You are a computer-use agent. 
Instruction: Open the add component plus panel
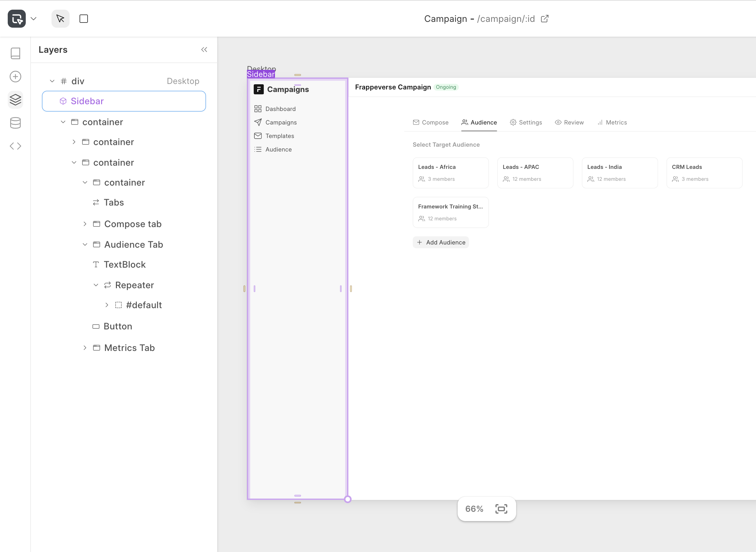click(15, 77)
